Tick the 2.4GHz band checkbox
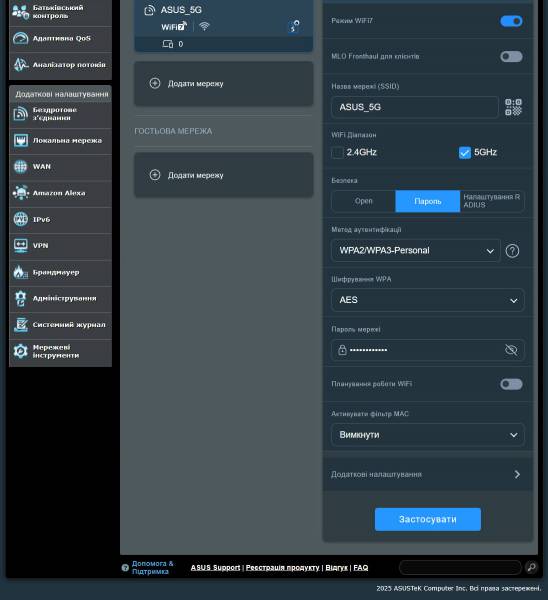This screenshot has height=600, width=548. [x=337, y=152]
